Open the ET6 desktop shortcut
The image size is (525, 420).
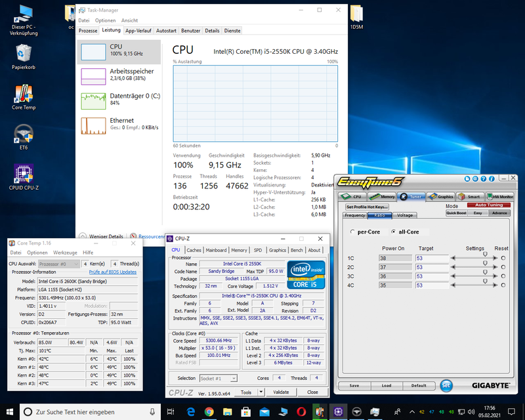24,137
